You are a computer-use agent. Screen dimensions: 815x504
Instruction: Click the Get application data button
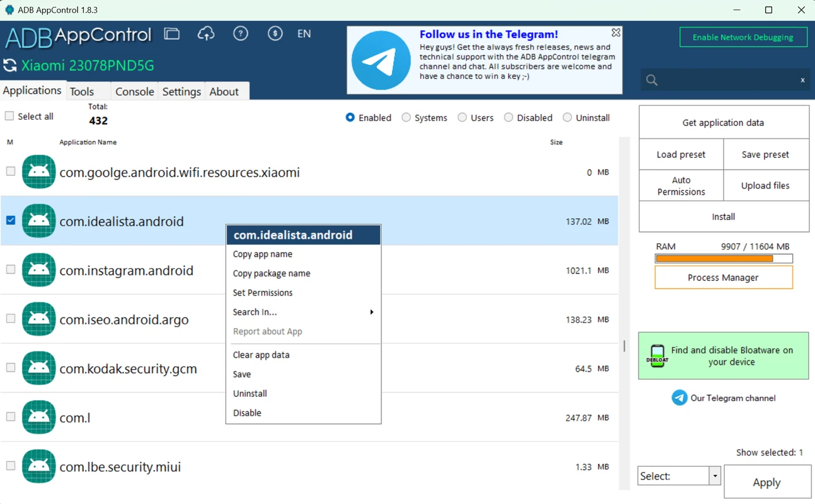point(723,122)
